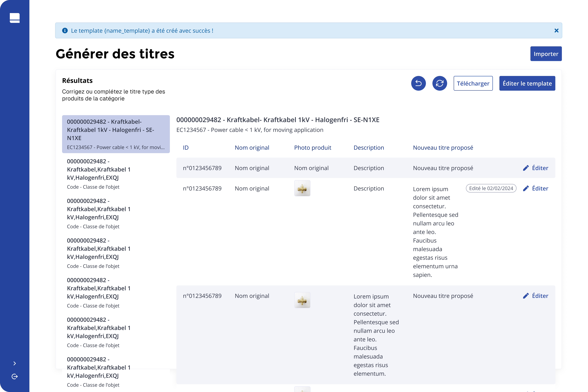Select the fifth Kraftkabel EXQJ list item

click(x=116, y=293)
